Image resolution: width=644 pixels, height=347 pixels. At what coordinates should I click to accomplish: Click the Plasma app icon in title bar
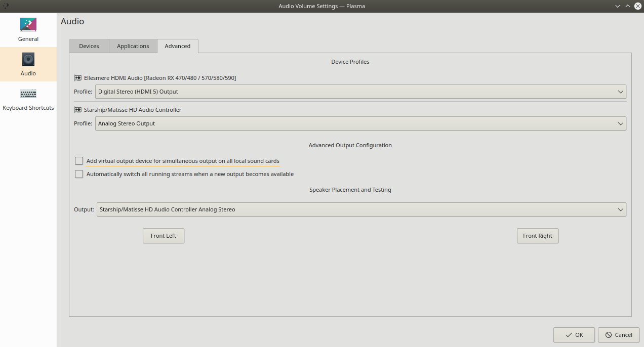(6, 6)
